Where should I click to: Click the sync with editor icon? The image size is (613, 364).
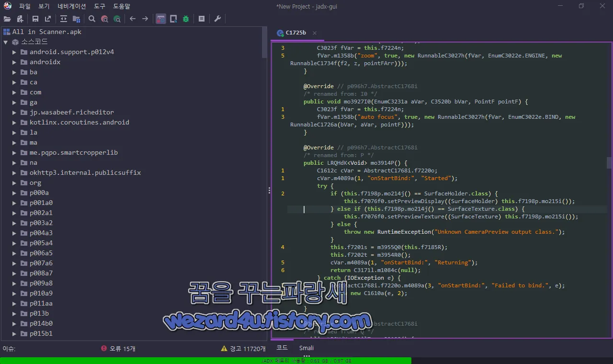[64, 19]
